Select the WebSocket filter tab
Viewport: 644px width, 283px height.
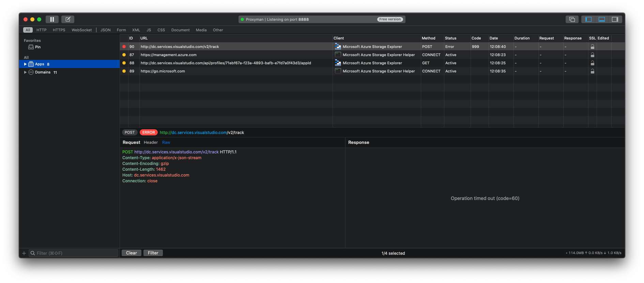coord(82,30)
